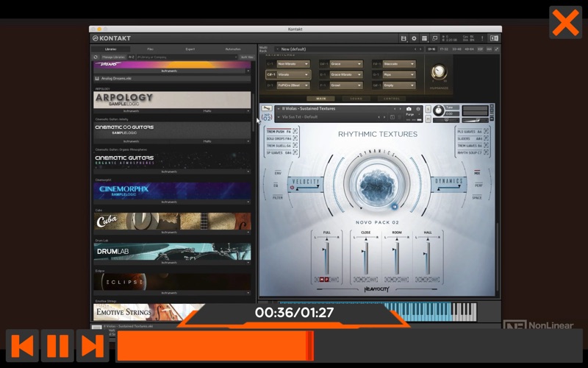The height and width of the screenshot is (368, 588).
Task: Toggle the browser/side panel layout icon
Action: pyautogui.click(x=494, y=38)
